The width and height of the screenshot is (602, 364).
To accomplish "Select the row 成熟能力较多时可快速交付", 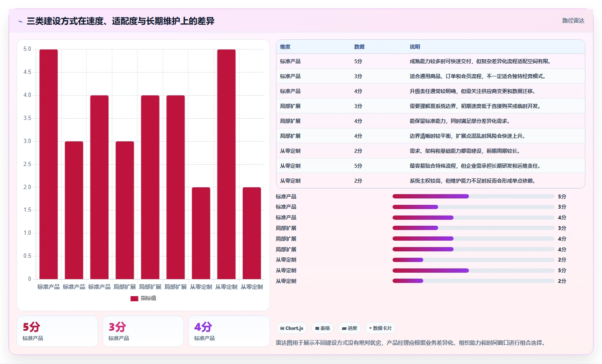I will 430,61.
